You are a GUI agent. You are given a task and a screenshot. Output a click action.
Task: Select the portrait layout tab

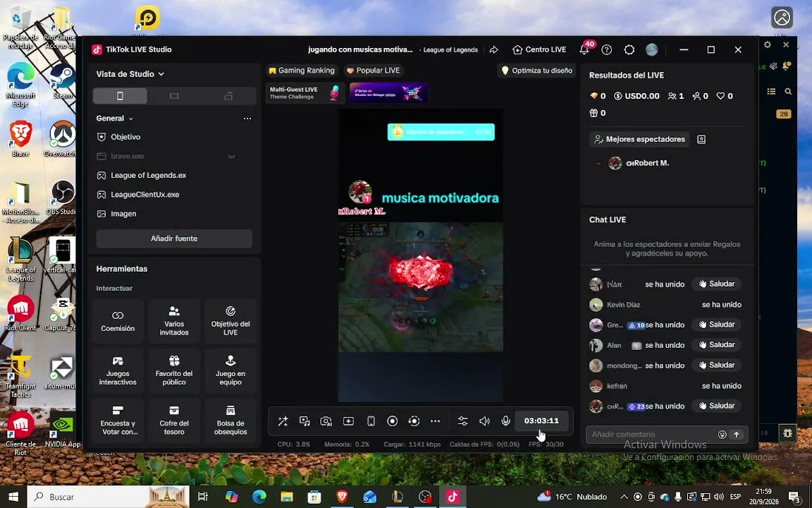120,96
